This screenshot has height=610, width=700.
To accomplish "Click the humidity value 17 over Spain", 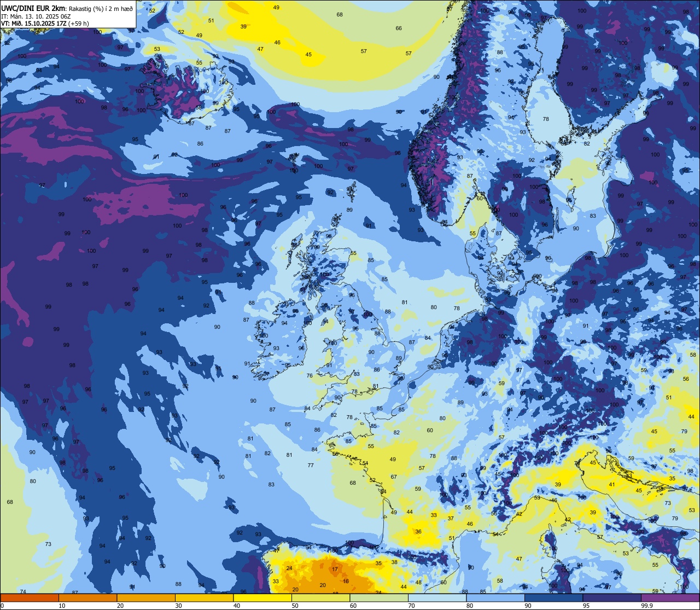I will pyautogui.click(x=335, y=570).
